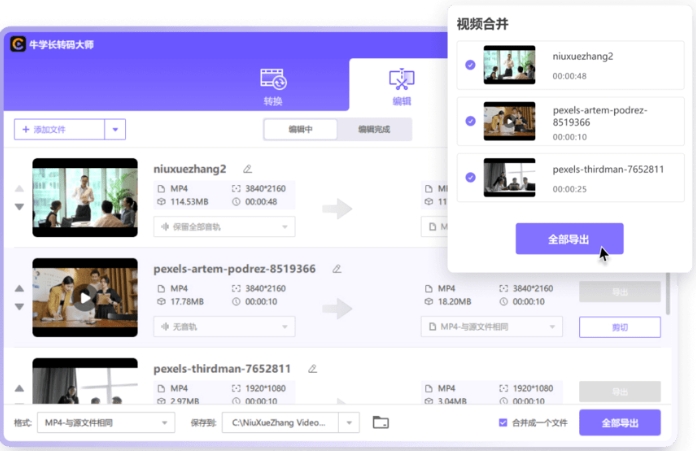696x451 pixels.
Task: Toggle the 合并成一个文件 checkbox
Action: click(503, 423)
